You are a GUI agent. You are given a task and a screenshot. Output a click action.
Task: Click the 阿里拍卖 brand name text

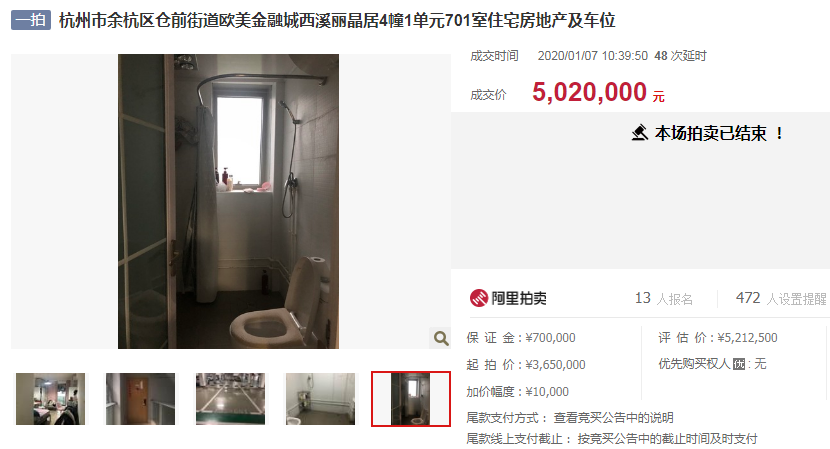pos(519,299)
